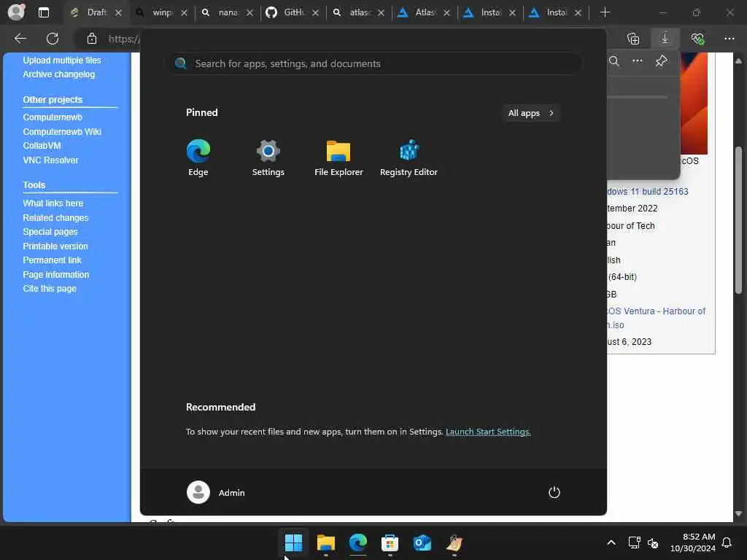The height and width of the screenshot is (560, 747).
Task: Open Permanent link in Tools
Action: [52, 260]
